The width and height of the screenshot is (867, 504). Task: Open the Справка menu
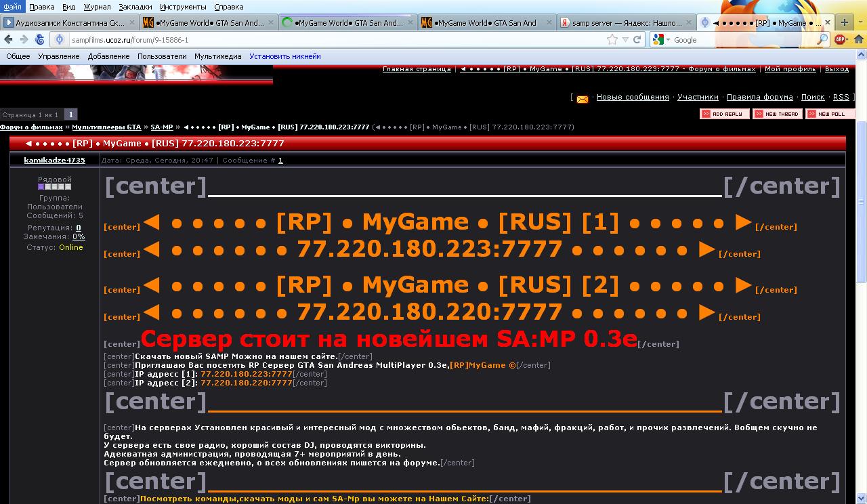[229, 7]
